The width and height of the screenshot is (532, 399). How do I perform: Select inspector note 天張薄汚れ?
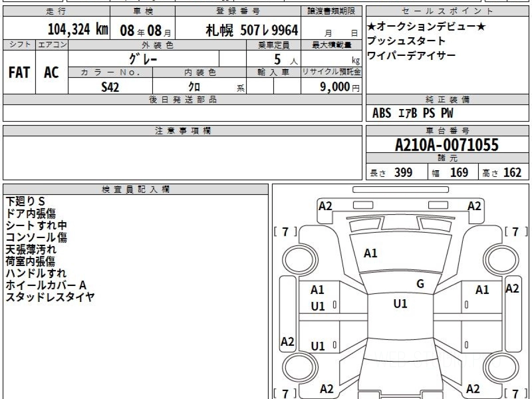click(31, 249)
